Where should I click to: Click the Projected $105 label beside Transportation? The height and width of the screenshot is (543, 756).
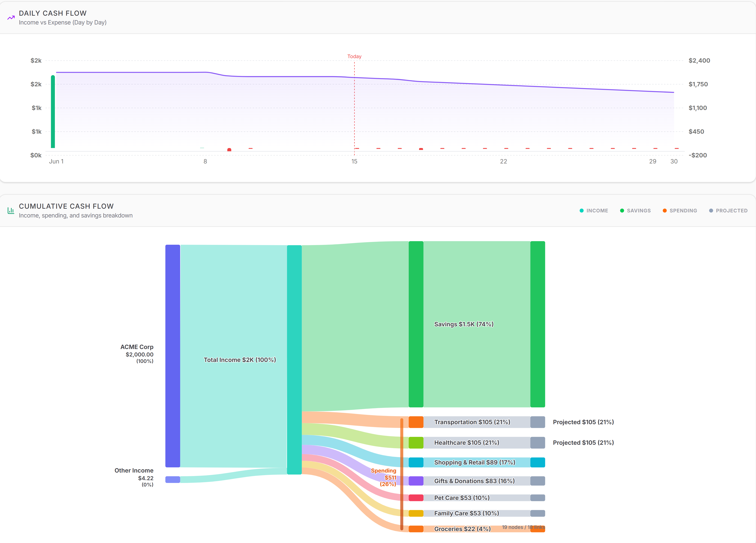[583, 422]
